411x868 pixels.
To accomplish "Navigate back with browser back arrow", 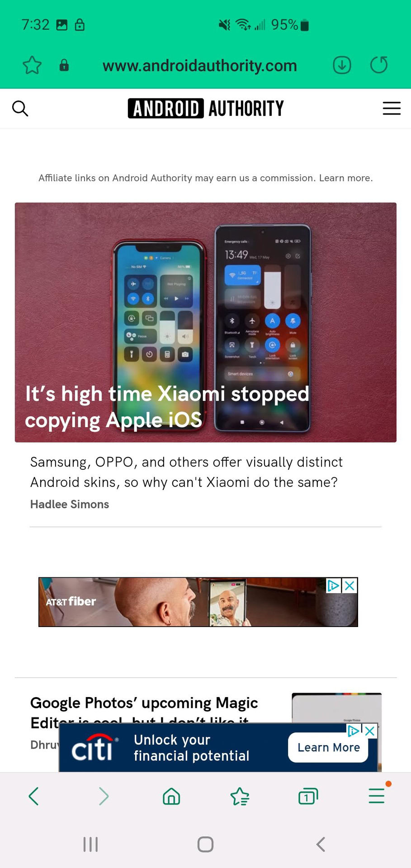I will coord(34,796).
